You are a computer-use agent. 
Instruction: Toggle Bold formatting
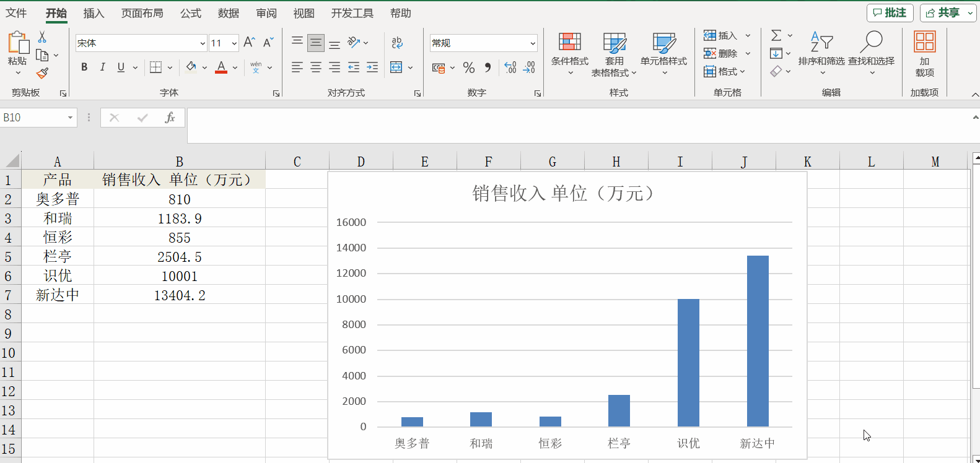(84, 67)
